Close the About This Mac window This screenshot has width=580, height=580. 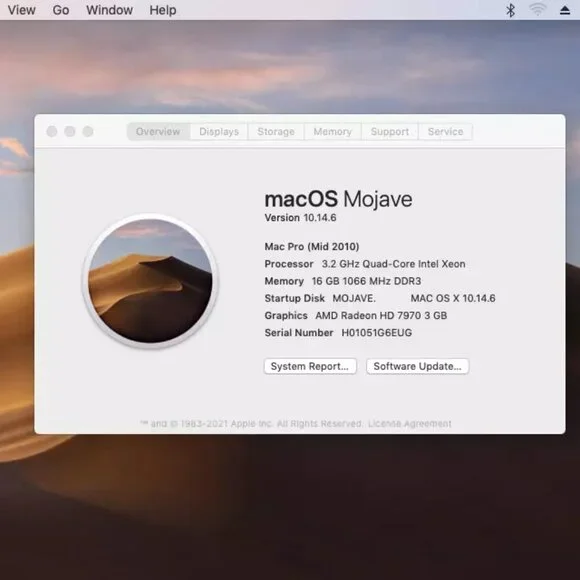(52, 131)
